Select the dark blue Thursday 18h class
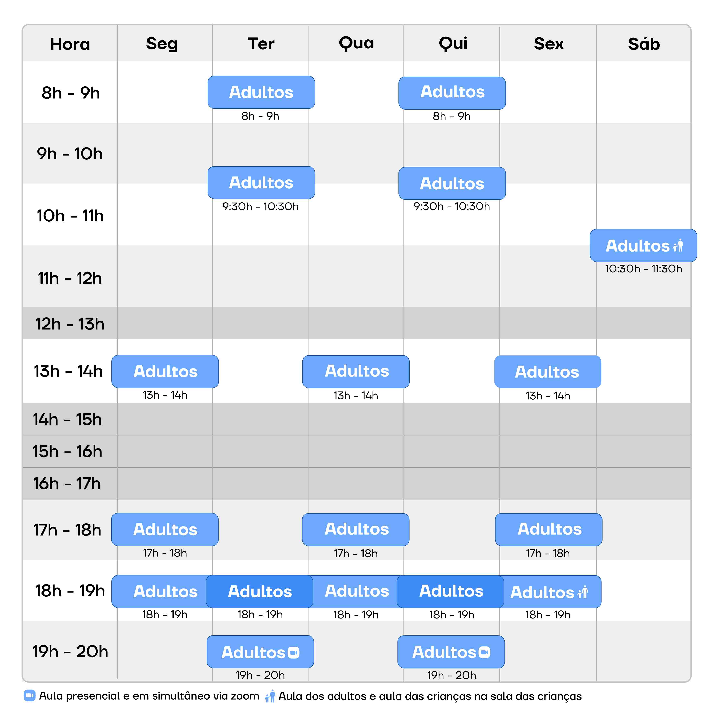Viewport: 715px width, 728px height. 451,591
